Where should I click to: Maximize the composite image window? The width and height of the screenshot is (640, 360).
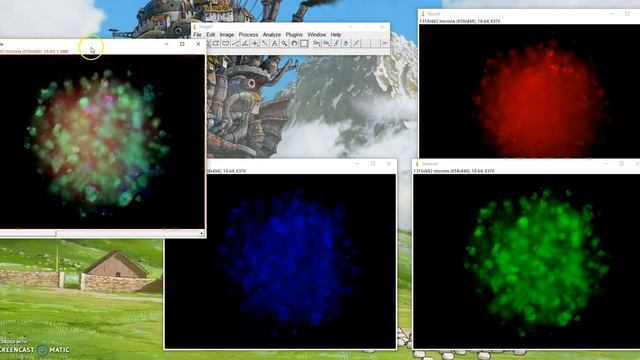tap(182, 44)
